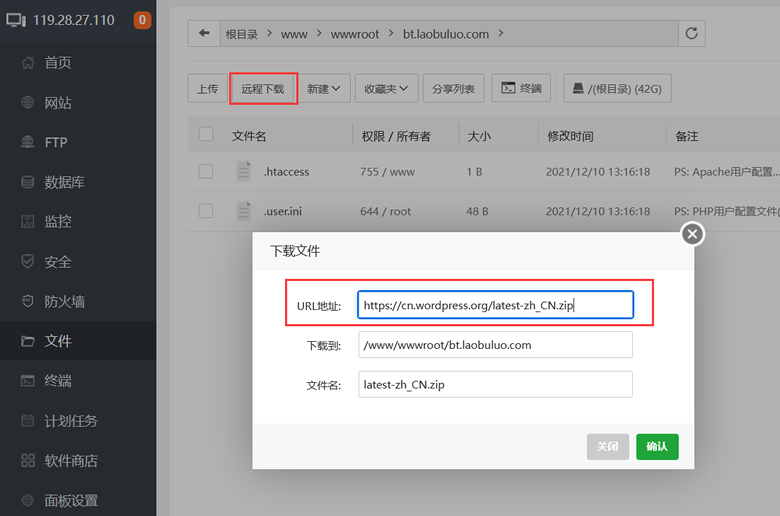Check the .htaccess row checkbox
The height and width of the screenshot is (516, 780).
(x=206, y=172)
